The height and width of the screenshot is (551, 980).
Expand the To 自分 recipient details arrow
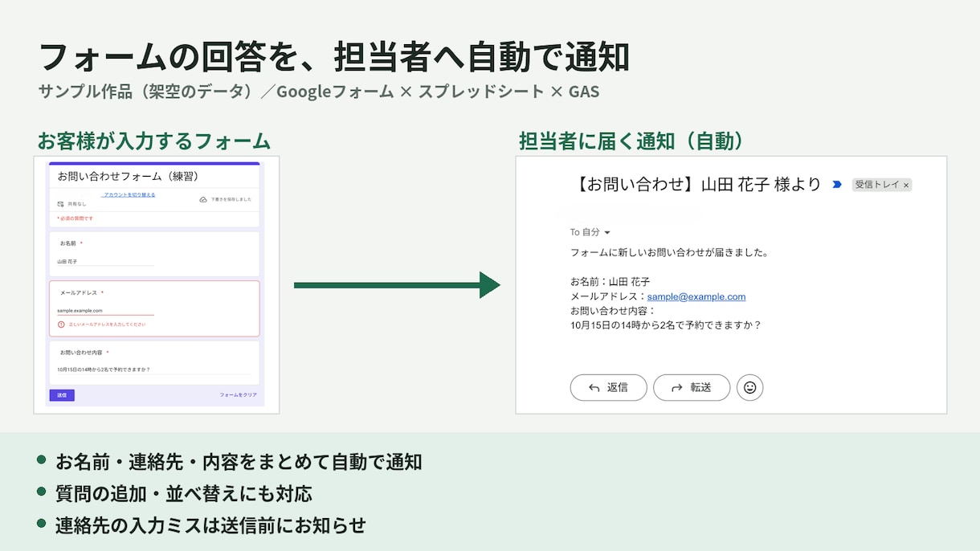click(607, 233)
